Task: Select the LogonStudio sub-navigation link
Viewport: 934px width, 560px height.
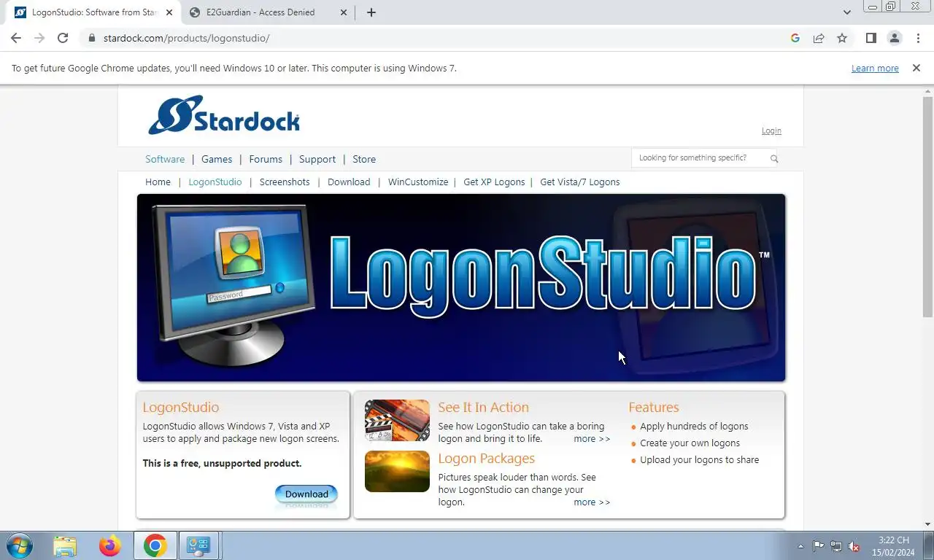Action: (x=215, y=182)
